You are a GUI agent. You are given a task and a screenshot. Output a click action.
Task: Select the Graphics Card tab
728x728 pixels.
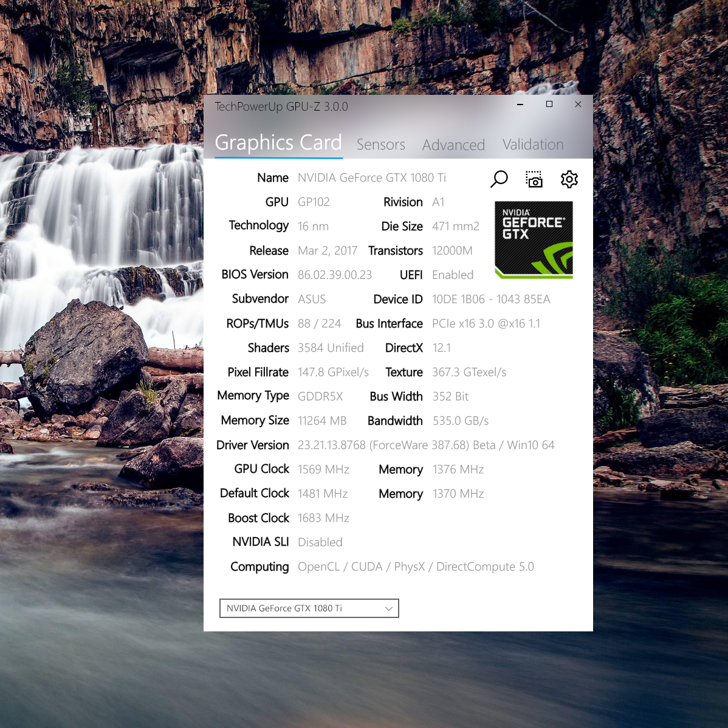tap(278, 143)
